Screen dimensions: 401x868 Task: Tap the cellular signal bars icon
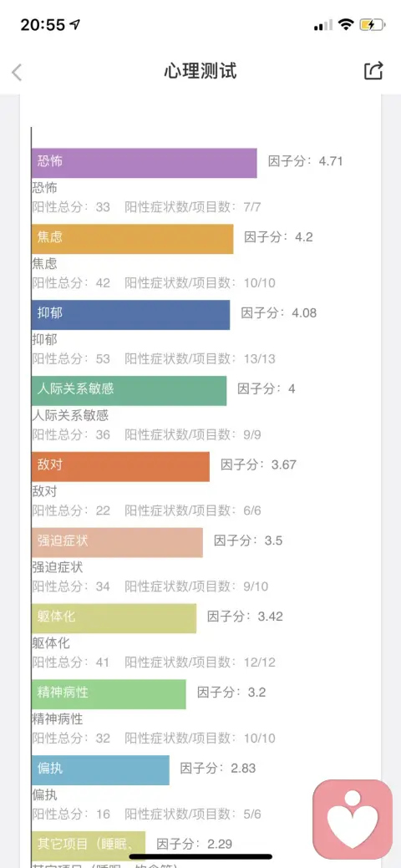click(323, 25)
